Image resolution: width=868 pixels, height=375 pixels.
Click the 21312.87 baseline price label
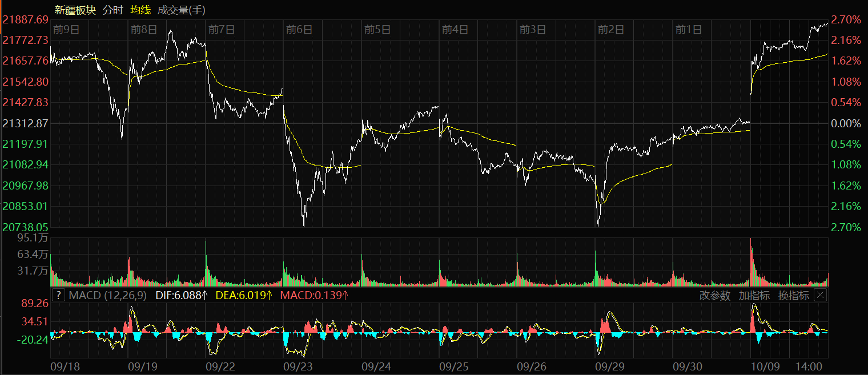click(x=26, y=123)
